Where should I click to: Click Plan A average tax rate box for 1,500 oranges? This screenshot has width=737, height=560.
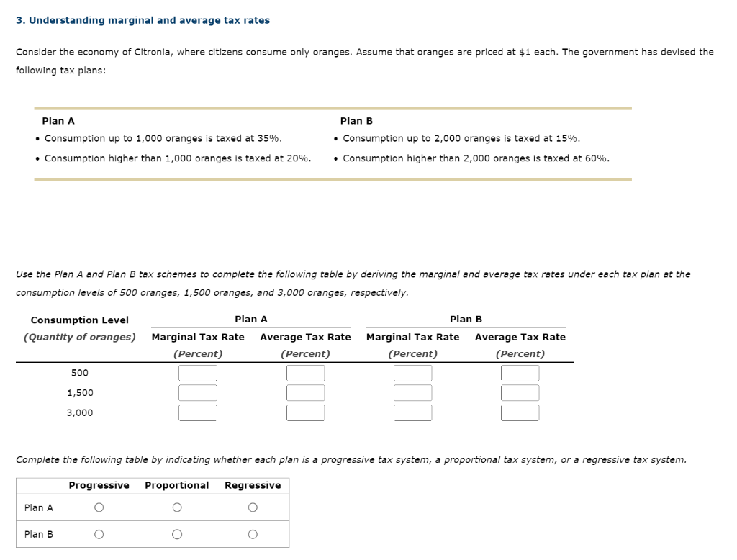tap(305, 393)
